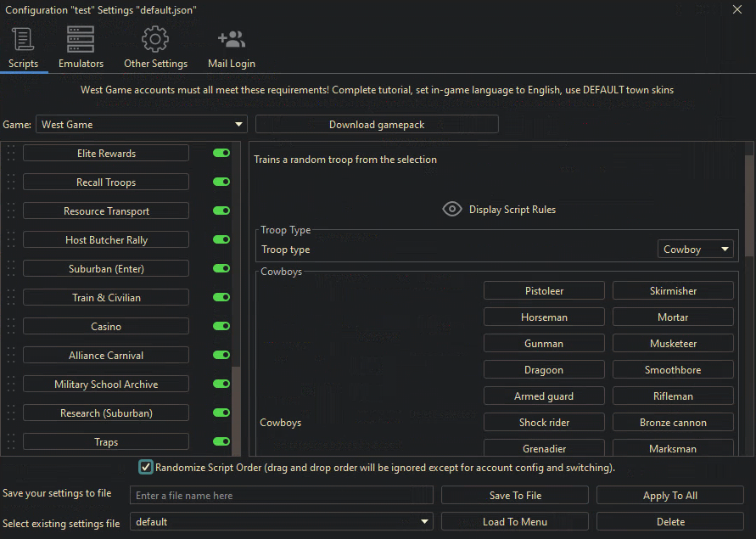Grab the drag handle beside Traps
Viewport: 756px width, 539px height.
11,442
